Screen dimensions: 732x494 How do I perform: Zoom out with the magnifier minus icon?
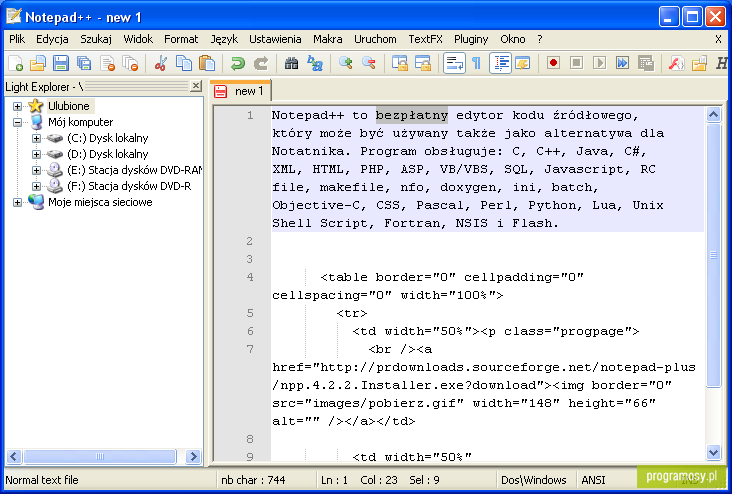[x=369, y=63]
